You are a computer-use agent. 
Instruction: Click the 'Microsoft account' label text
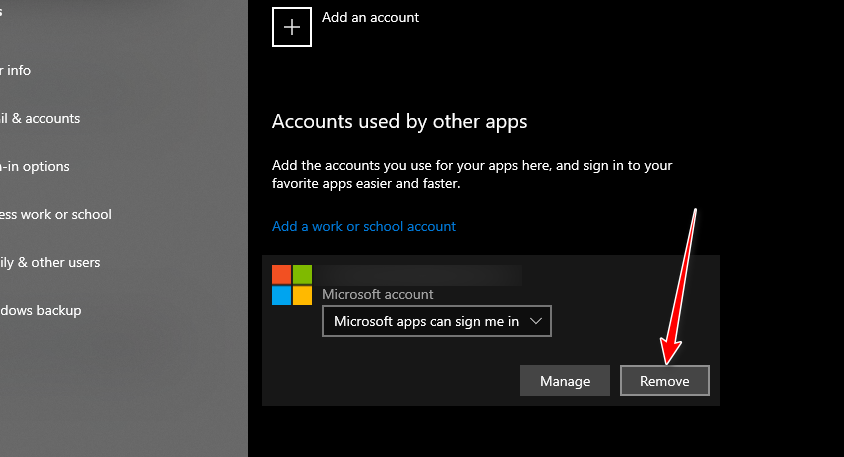378,295
